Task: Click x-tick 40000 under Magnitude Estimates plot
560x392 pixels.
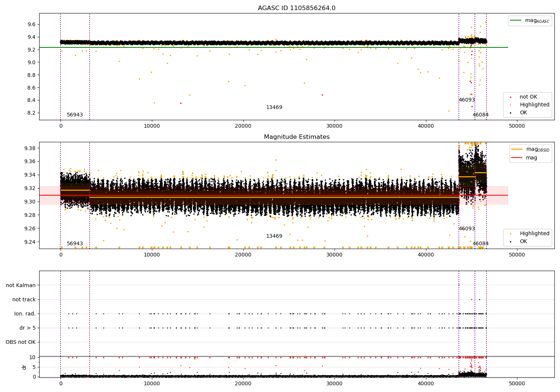Action: (x=426, y=255)
